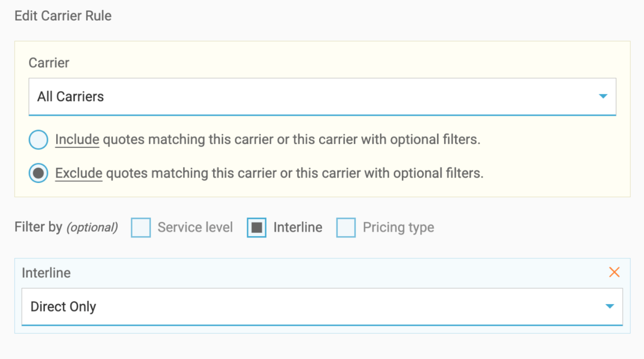Click the Edit Carrier Rule heading
Image resolution: width=644 pixels, height=359 pixels.
[x=63, y=16]
